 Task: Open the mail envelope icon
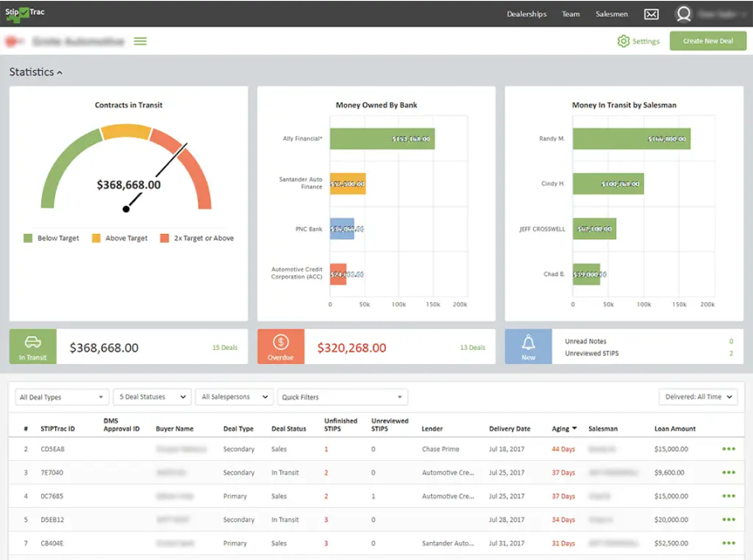[651, 14]
